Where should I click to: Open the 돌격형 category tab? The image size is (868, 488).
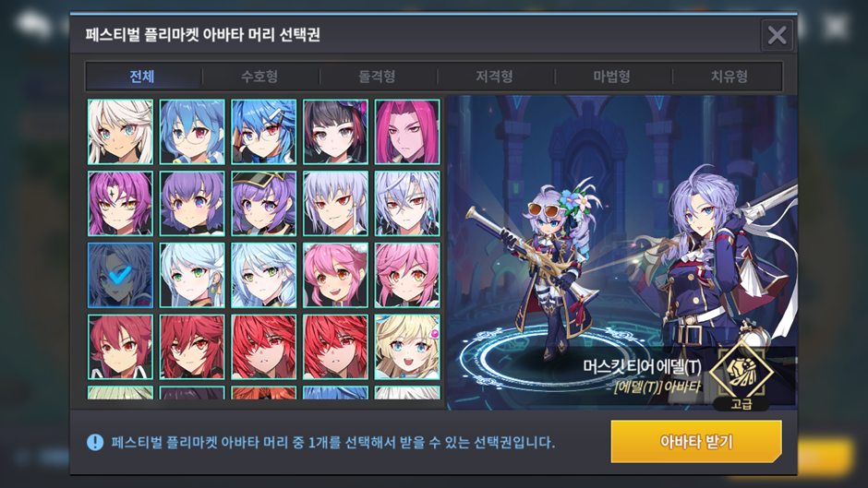point(377,77)
